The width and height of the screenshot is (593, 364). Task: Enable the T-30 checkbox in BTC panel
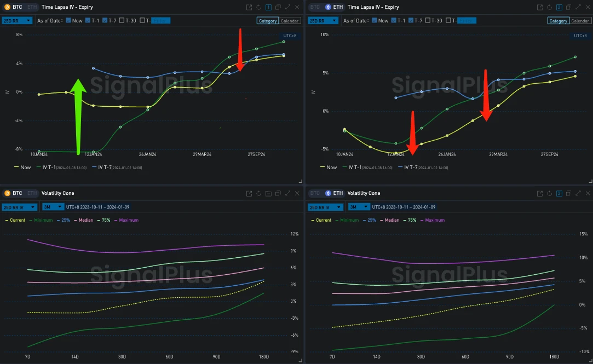[122, 21]
